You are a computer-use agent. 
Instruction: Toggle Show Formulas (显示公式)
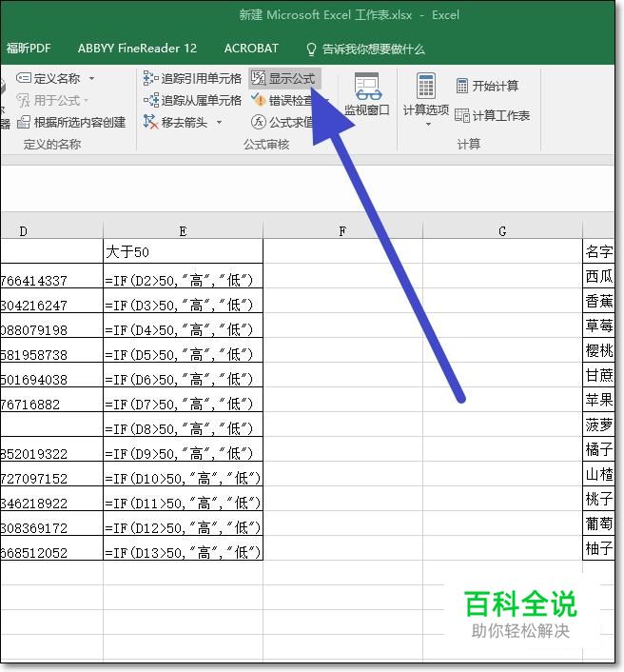[284, 78]
